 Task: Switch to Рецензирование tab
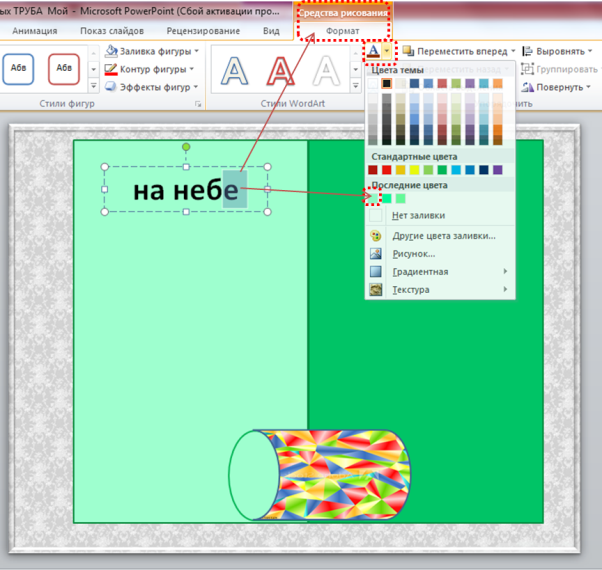[x=203, y=31]
